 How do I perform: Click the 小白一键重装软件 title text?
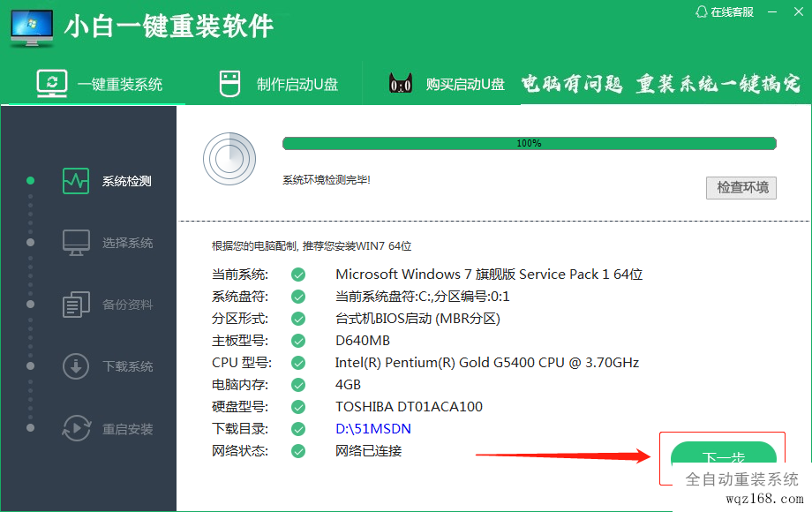coord(169,26)
